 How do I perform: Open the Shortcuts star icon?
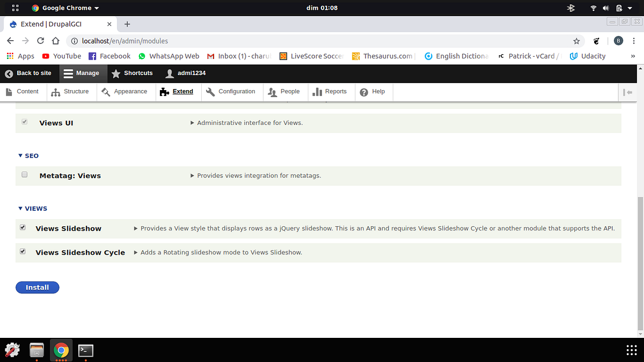tap(115, 73)
